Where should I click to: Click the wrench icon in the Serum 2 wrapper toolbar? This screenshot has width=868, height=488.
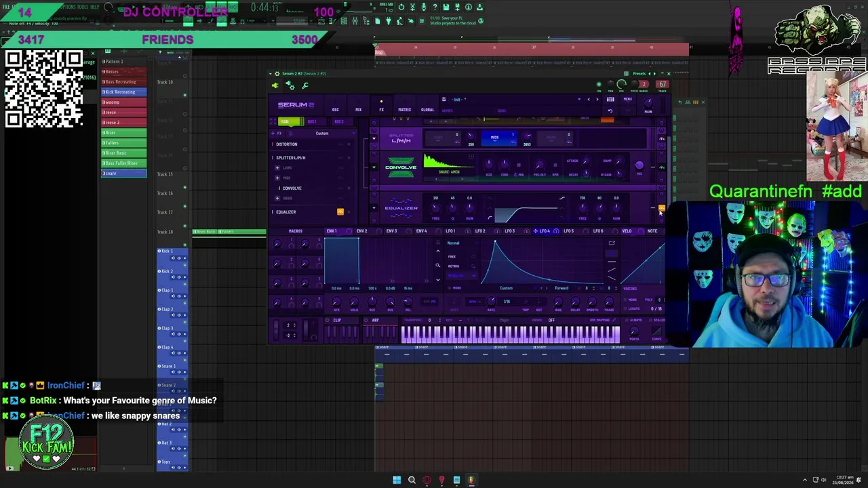(x=305, y=85)
